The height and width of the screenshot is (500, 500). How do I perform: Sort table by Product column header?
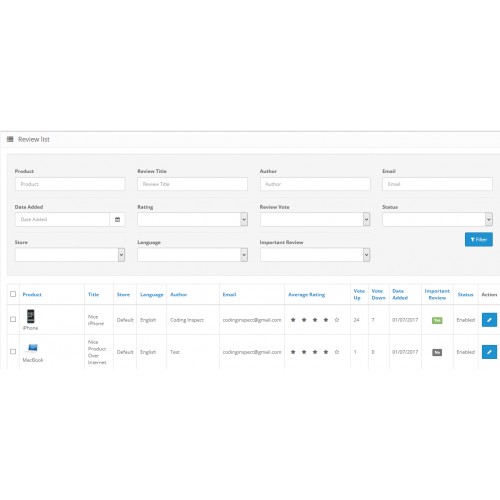(32, 294)
